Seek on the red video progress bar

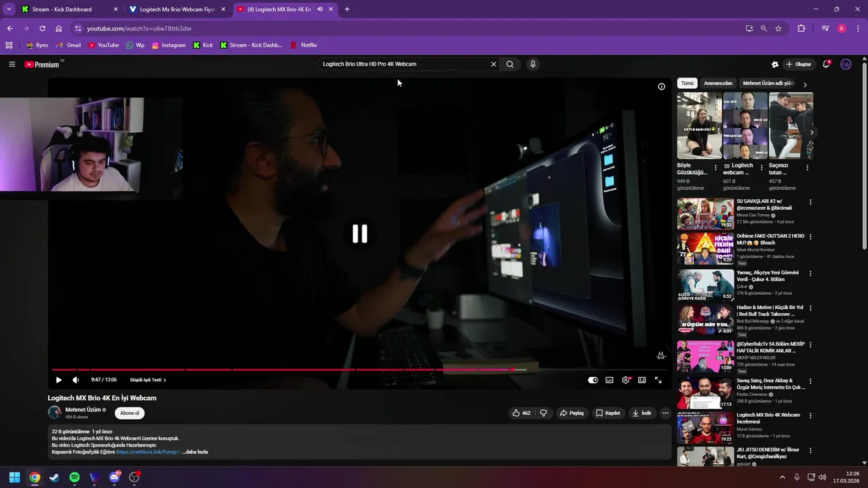pyautogui.click(x=359, y=369)
